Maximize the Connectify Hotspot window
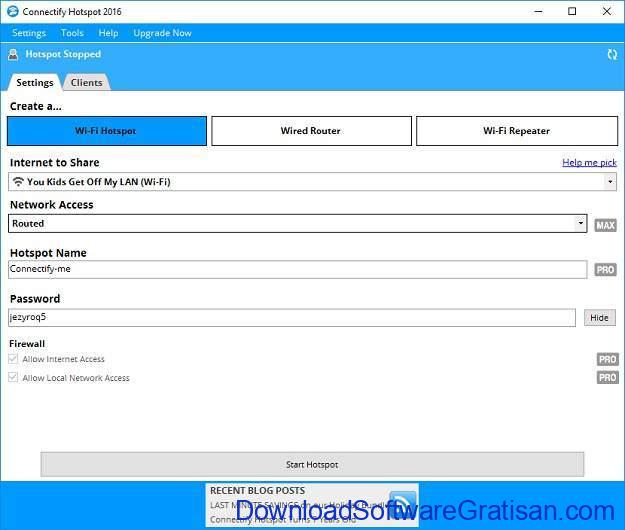The width and height of the screenshot is (625, 530). pyautogui.click(x=572, y=11)
